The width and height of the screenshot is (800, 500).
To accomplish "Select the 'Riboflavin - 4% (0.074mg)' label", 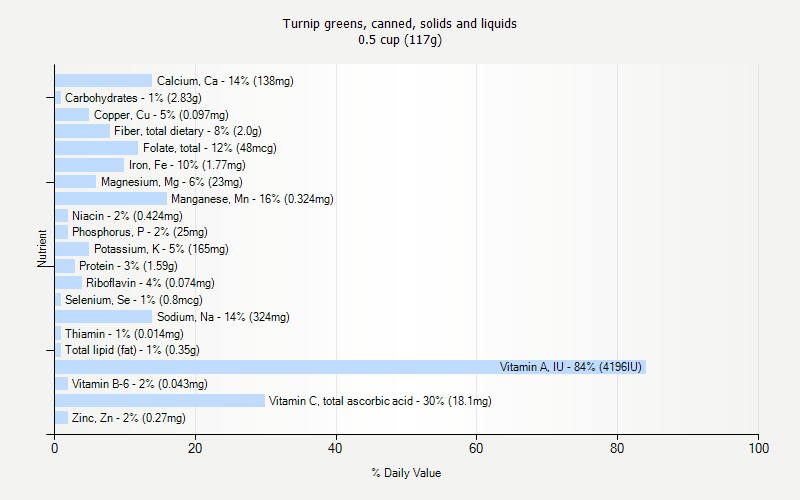I will [x=150, y=283].
